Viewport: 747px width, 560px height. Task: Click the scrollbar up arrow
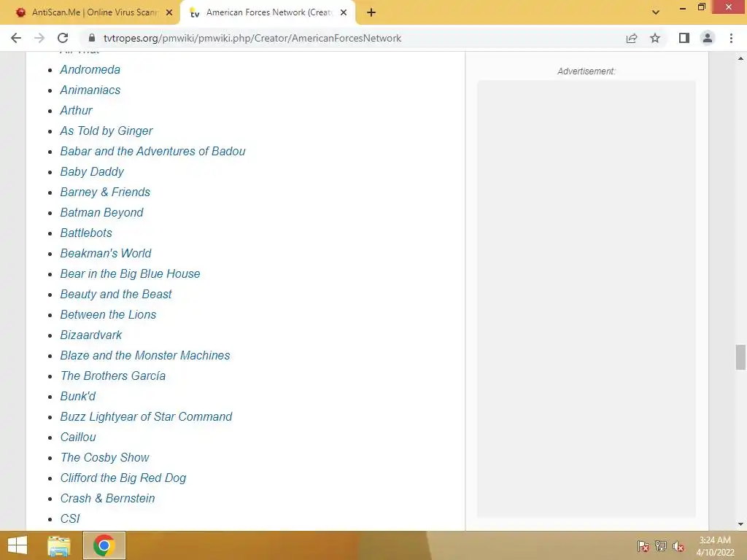[740, 58]
